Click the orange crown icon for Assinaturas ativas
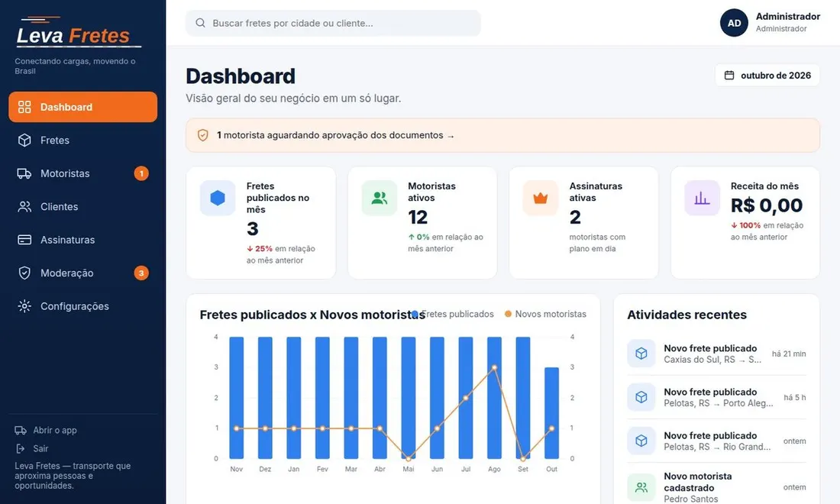840x504 pixels. (541, 199)
